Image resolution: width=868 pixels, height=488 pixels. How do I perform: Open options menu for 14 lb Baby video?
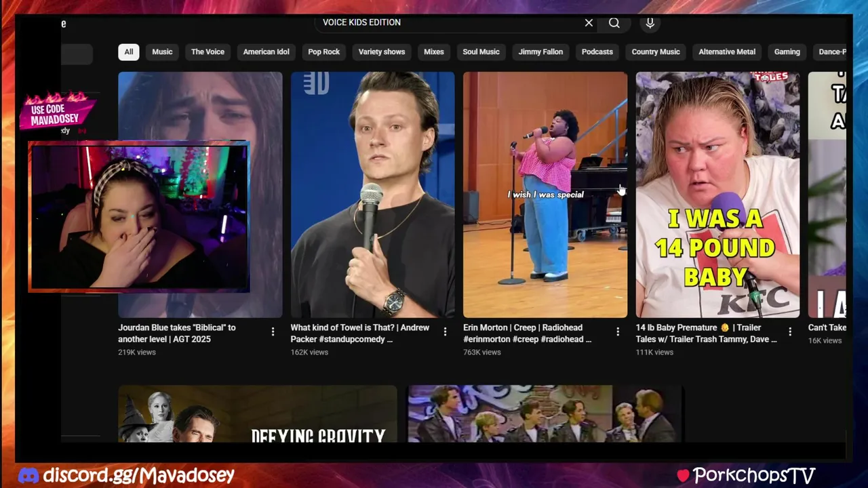789,331
